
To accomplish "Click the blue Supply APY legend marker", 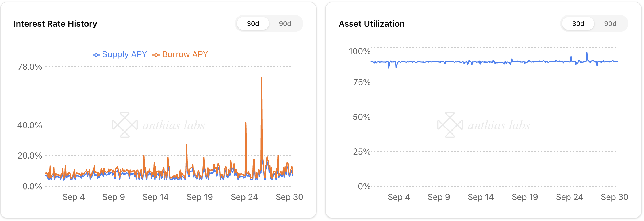I will 96,55.
